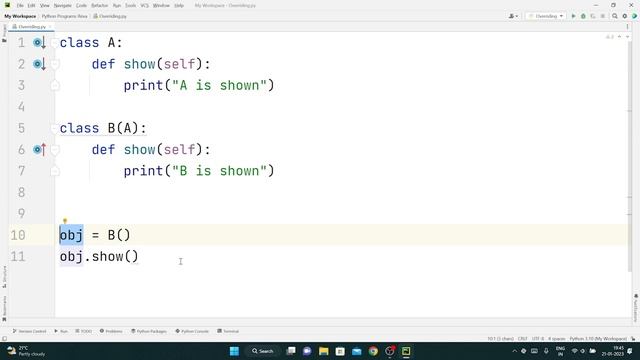The height and width of the screenshot is (360, 640).
Task: Open the user account dropdown icon
Action: (513, 16)
